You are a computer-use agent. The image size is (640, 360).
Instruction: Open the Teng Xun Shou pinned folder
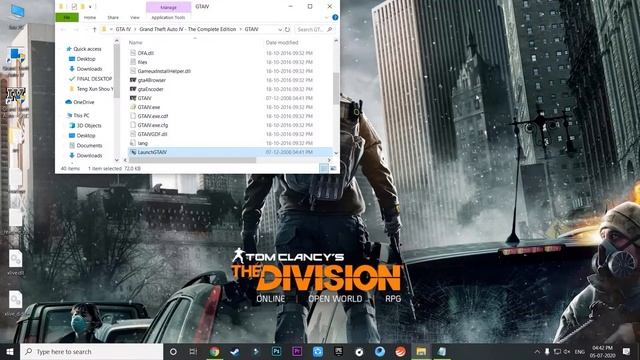coord(95,89)
